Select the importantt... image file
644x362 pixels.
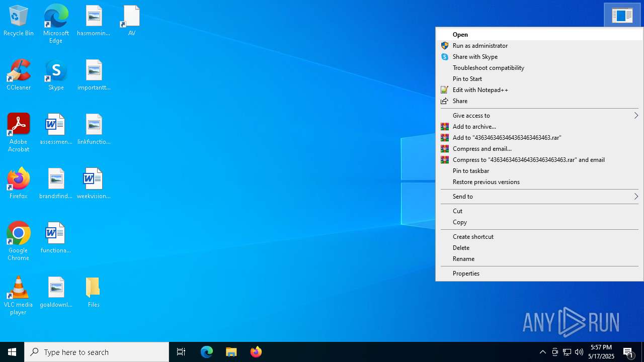point(94,75)
